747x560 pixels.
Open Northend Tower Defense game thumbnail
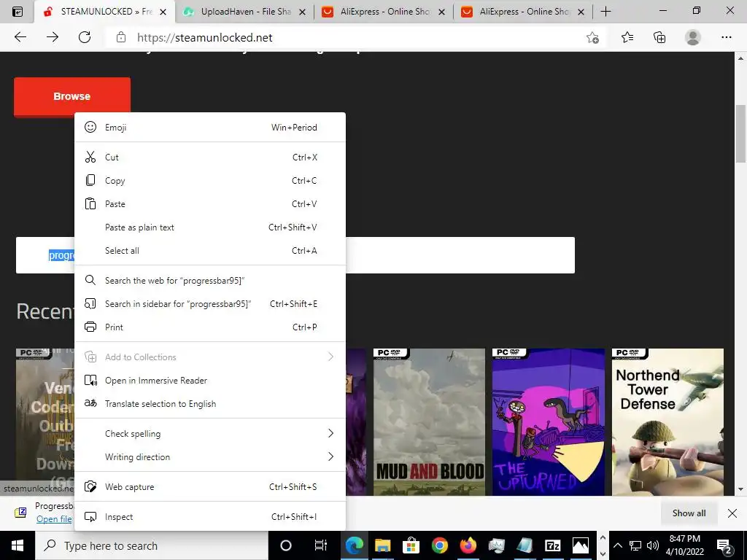pyautogui.click(x=667, y=422)
